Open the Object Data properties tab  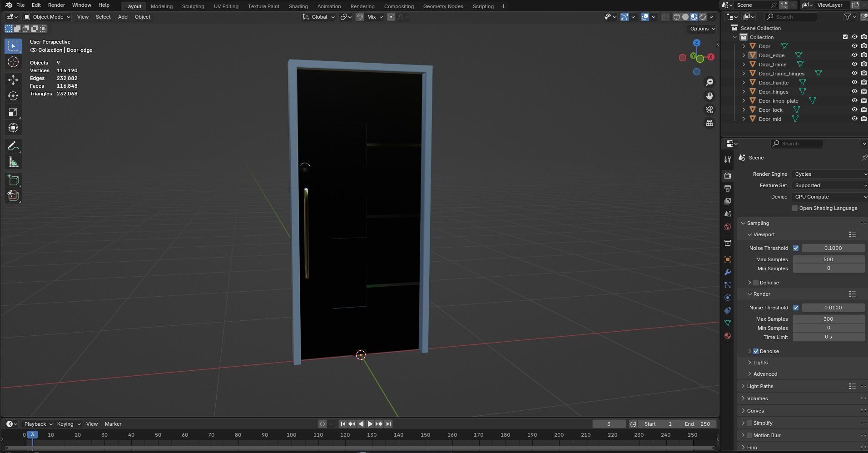pyautogui.click(x=728, y=323)
